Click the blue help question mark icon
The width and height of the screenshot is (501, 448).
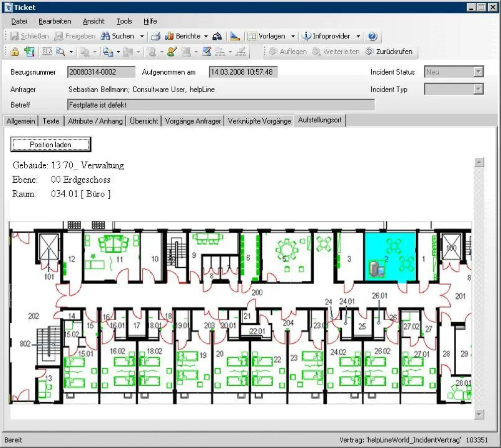pyautogui.click(x=373, y=36)
